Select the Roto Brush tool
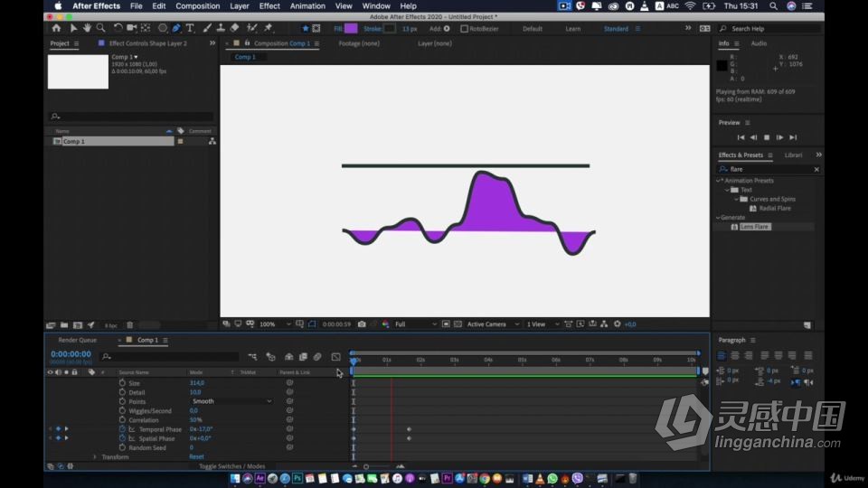Image resolution: width=868 pixels, height=488 pixels. coord(252,28)
